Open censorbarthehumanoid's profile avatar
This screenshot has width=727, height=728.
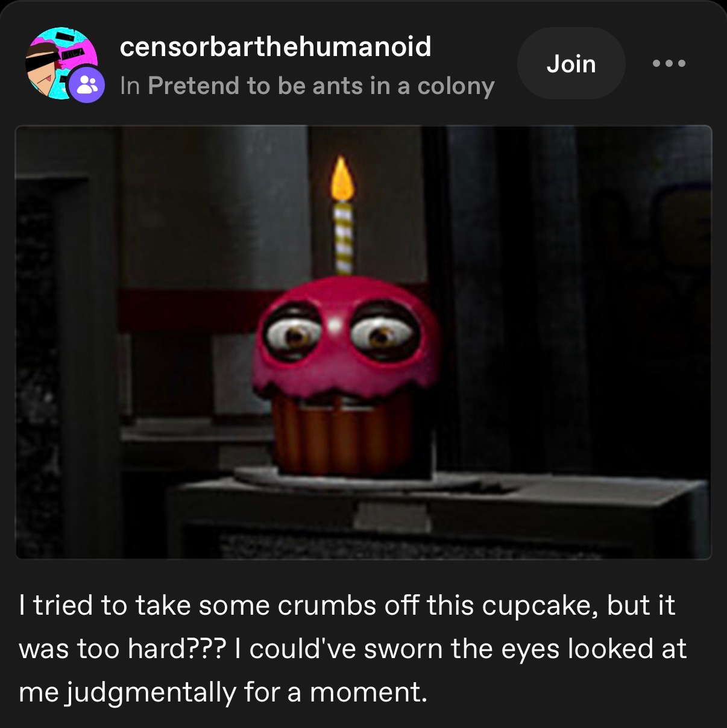click(x=61, y=63)
